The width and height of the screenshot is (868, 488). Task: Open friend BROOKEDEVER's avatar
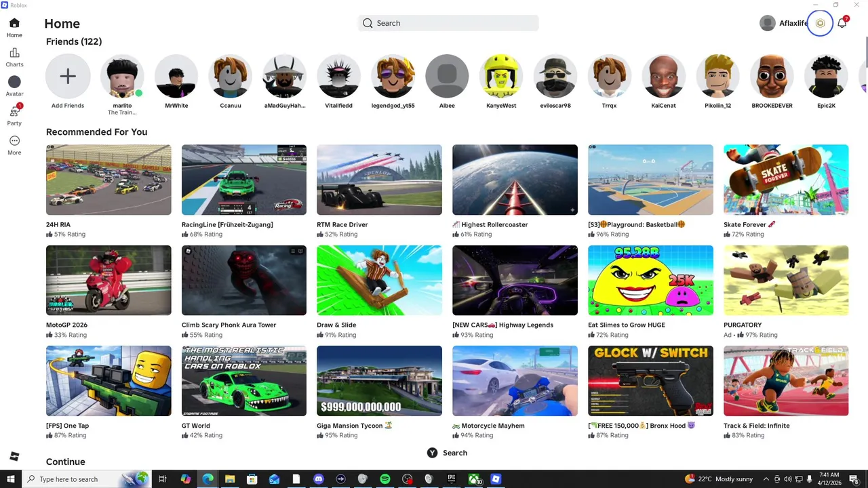pyautogui.click(x=772, y=76)
